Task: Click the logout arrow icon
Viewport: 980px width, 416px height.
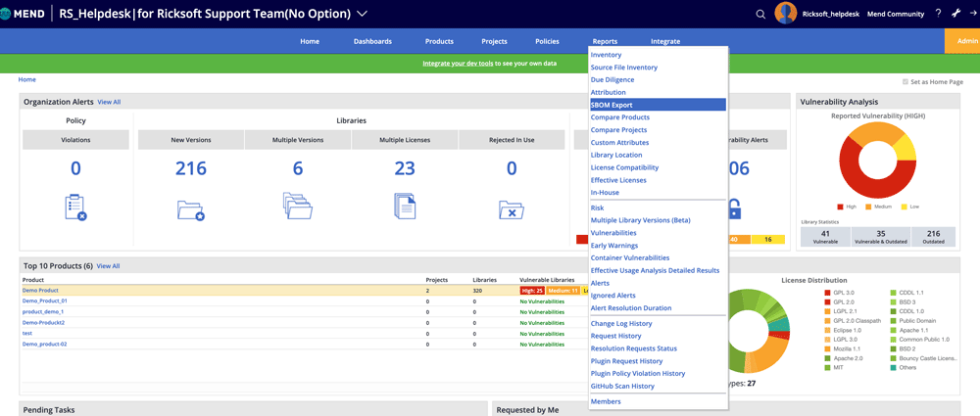Action: click(973, 14)
